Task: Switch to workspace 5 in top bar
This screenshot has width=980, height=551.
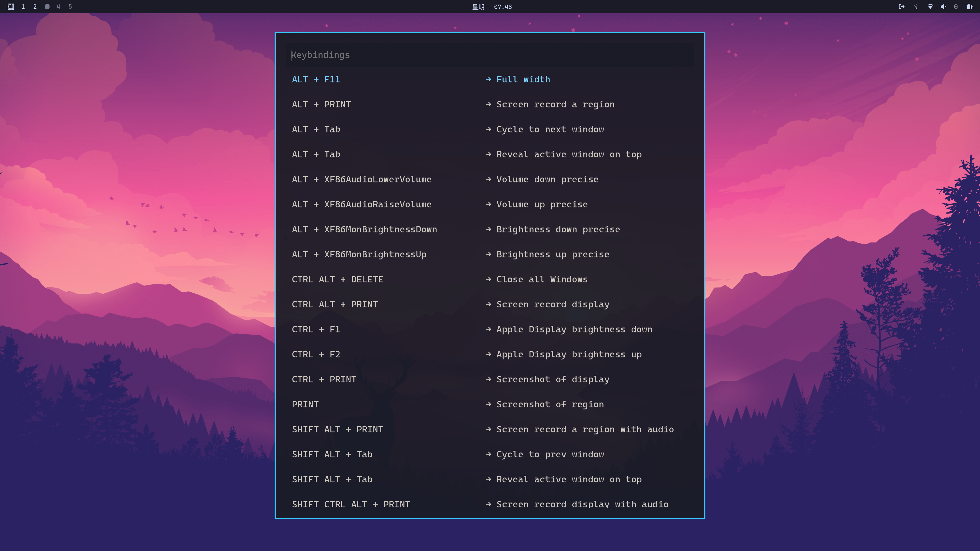Action: pyautogui.click(x=70, y=6)
